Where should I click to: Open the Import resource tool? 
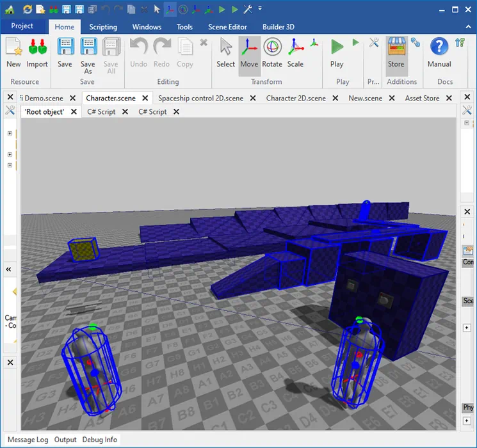37,52
